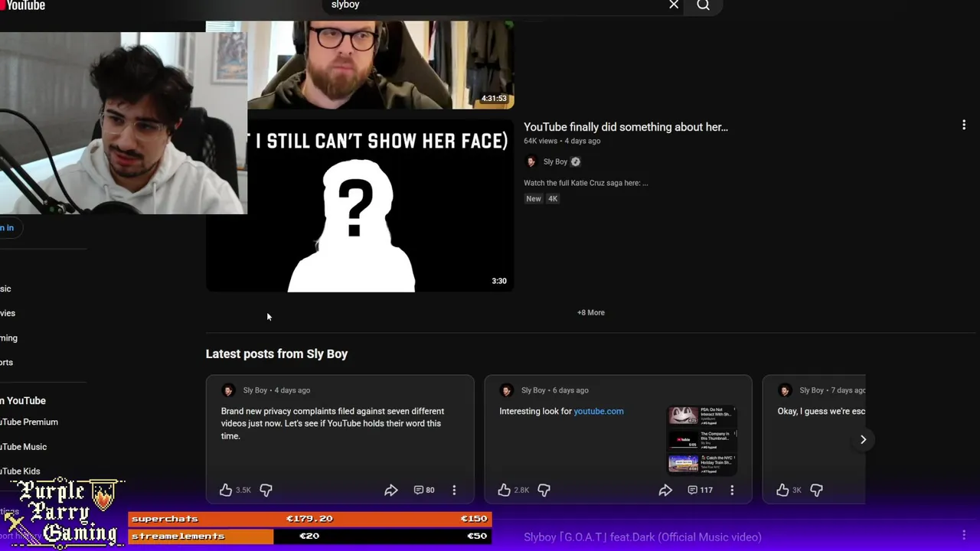Open Slyboy G.O.A.T feat.Dark music video title
The width and height of the screenshot is (980, 551).
(642, 537)
